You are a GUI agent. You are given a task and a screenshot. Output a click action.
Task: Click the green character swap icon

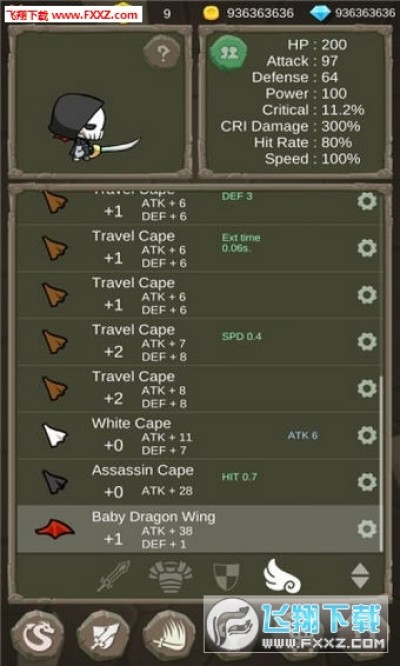click(228, 53)
